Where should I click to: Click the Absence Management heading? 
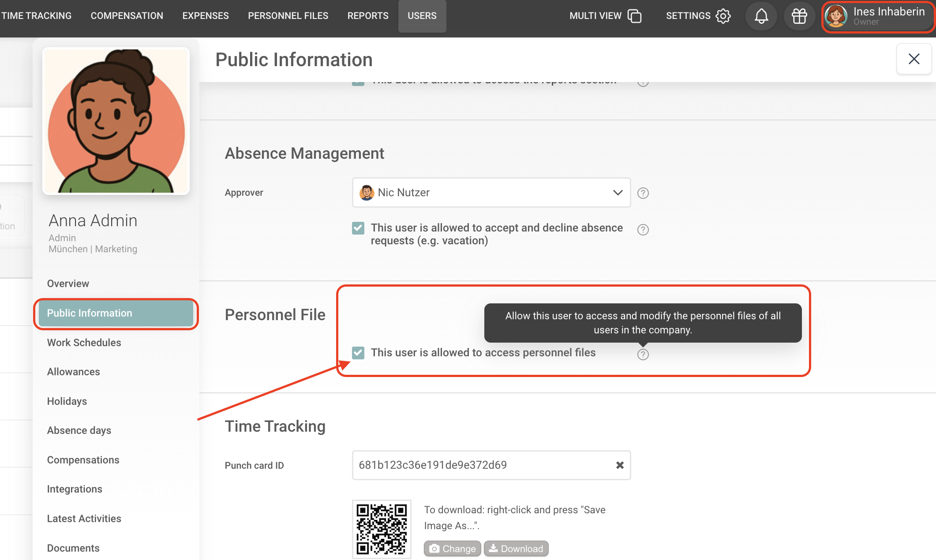coord(304,153)
